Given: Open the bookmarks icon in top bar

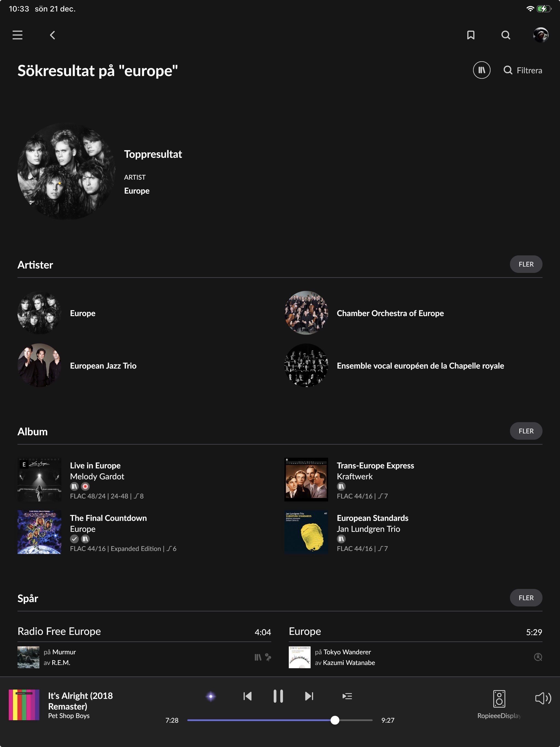Looking at the screenshot, I should coord(471,35).
